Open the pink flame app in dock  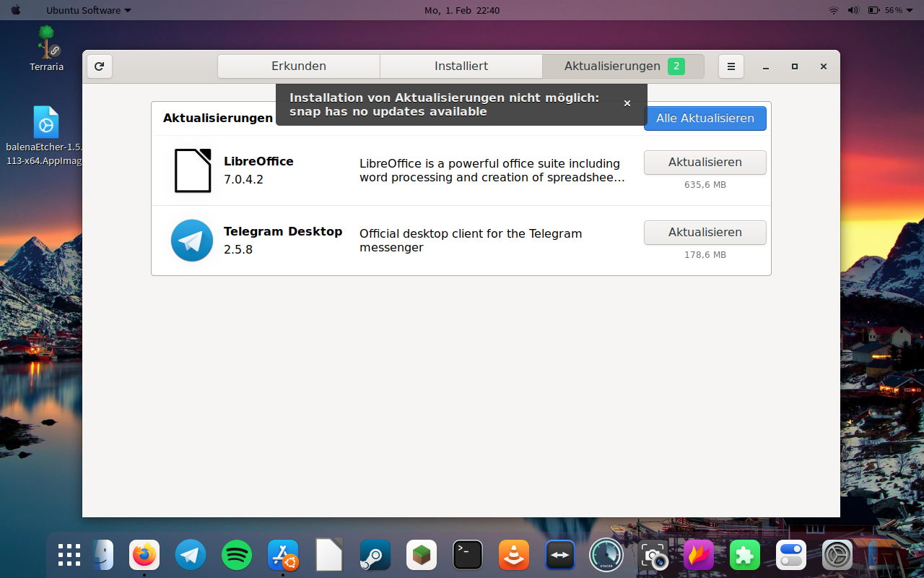tap(699, 555)
